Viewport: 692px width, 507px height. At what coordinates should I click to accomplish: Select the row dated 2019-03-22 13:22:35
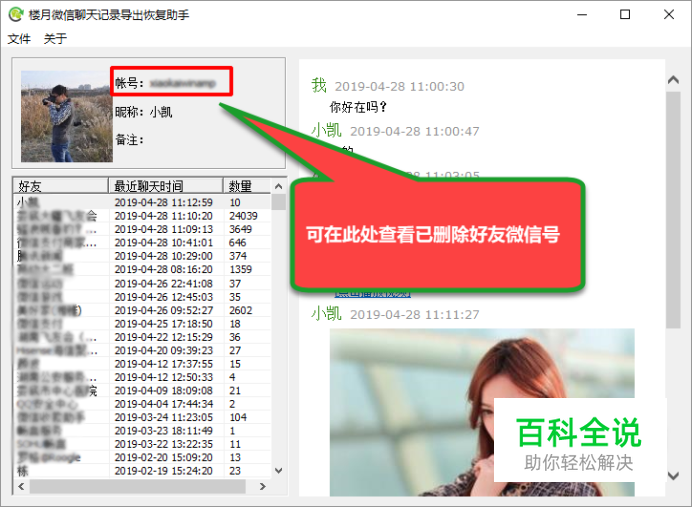point(142,444)
